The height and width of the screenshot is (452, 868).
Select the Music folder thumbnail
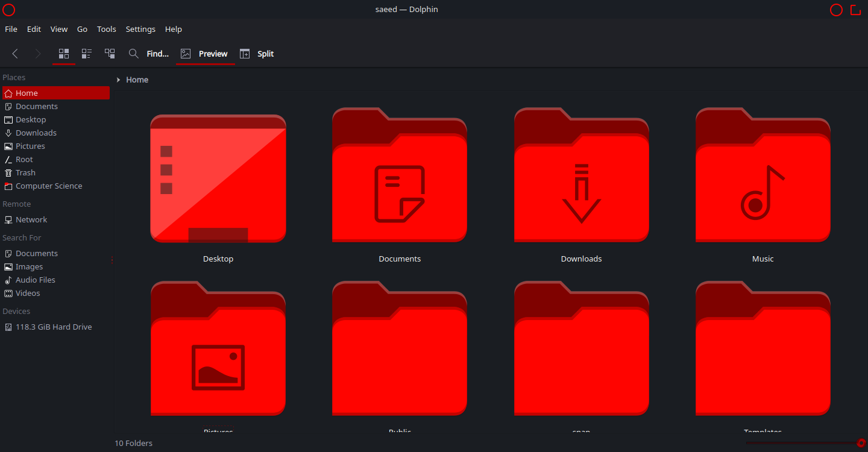[x=763, y=175]
